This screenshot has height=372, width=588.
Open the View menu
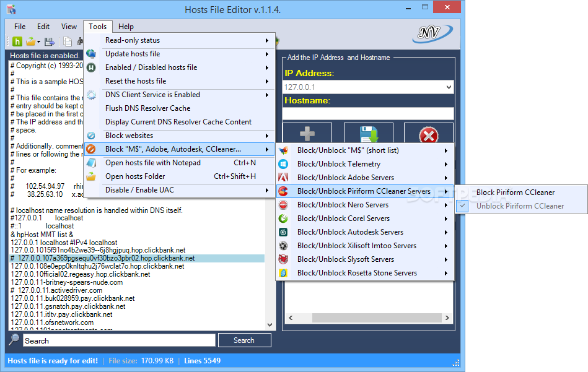coord(69,27)
